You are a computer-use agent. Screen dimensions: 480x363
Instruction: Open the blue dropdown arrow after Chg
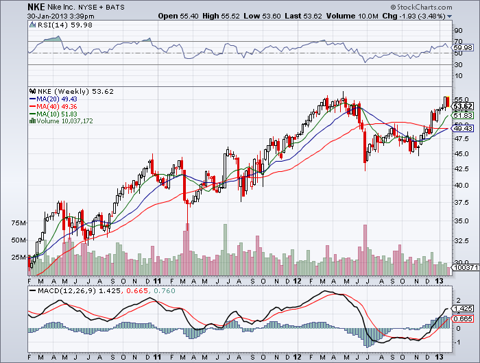450,16
